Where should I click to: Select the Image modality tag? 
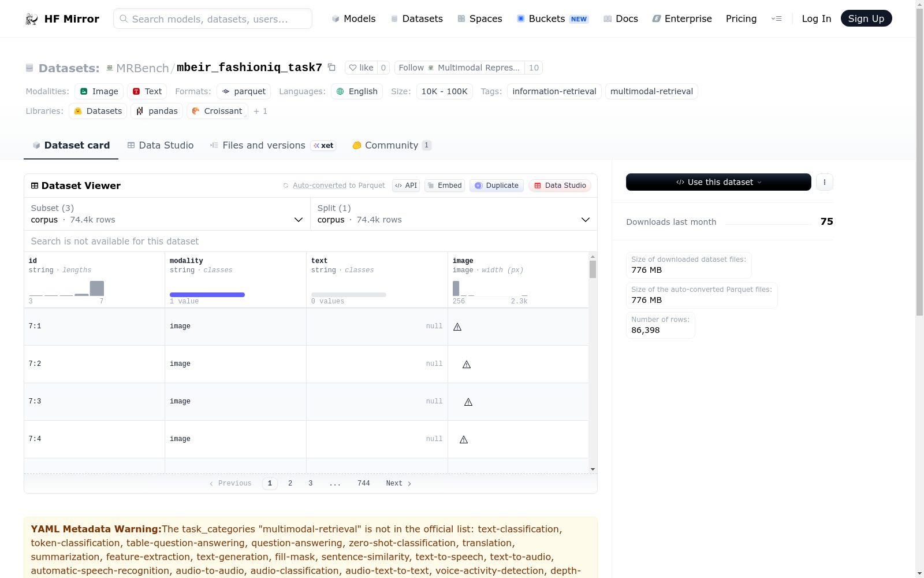point(99,91)
